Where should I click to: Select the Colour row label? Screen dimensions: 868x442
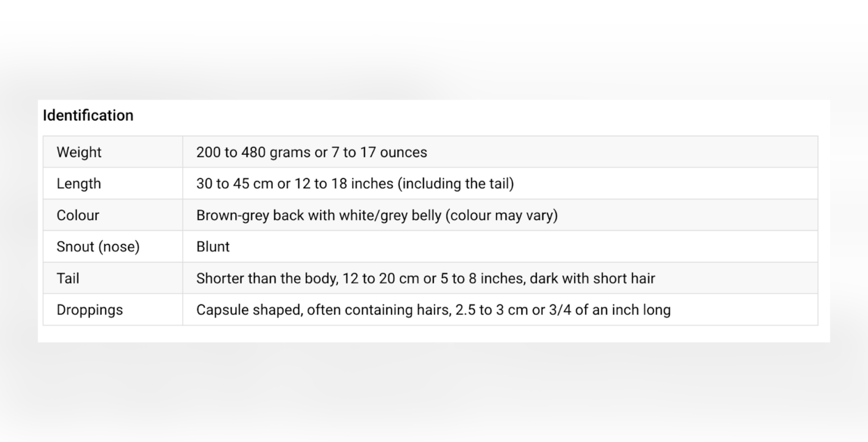point(78,215)
